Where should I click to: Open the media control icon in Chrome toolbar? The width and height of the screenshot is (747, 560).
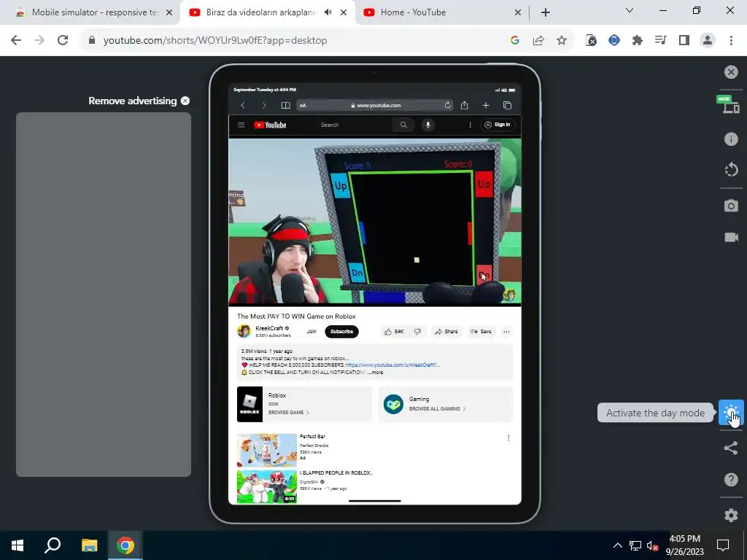(660, 41)
